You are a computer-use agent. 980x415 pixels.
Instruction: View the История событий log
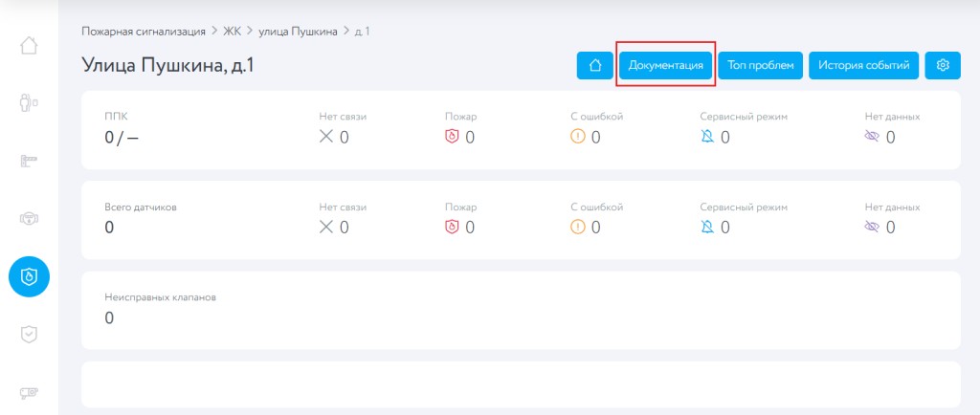click(864, 65)
